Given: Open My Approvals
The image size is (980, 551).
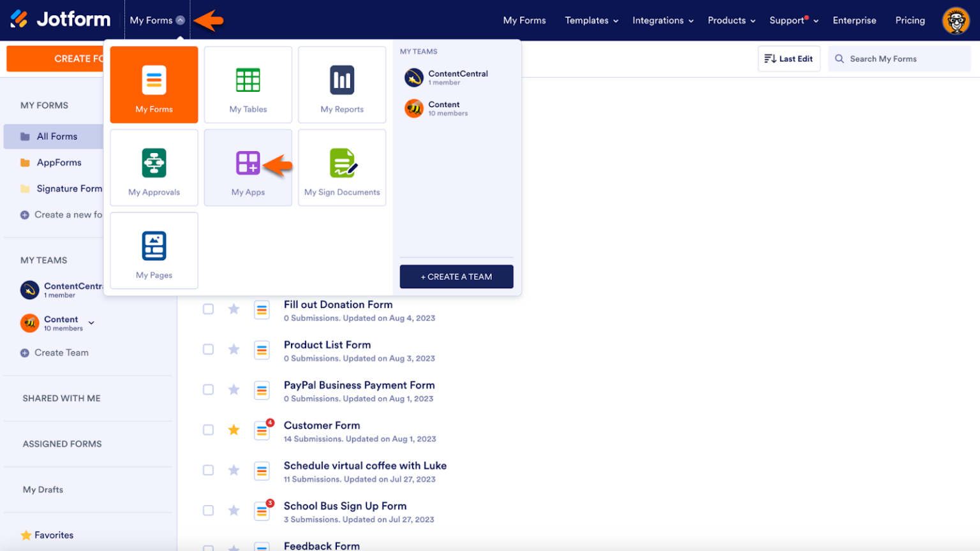Looking at the screenshot, I should click(154, 168).
